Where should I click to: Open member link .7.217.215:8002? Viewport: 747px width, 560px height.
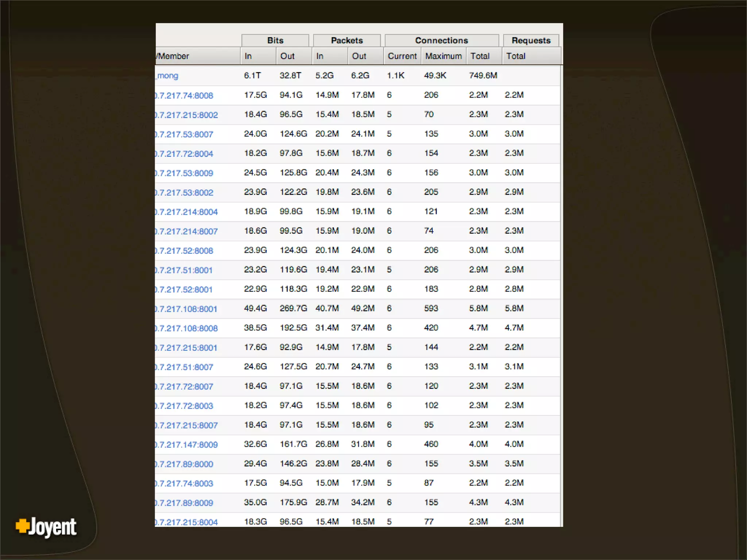pos(187,115)
